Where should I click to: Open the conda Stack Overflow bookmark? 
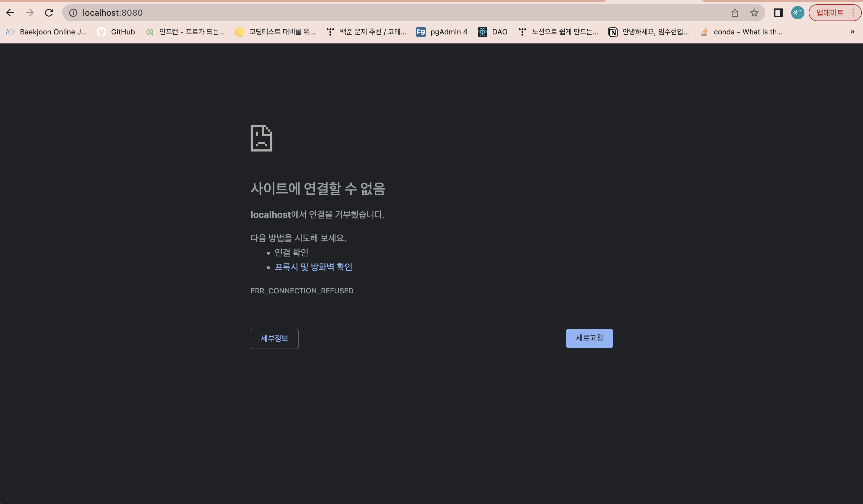[x=742, y=32]
